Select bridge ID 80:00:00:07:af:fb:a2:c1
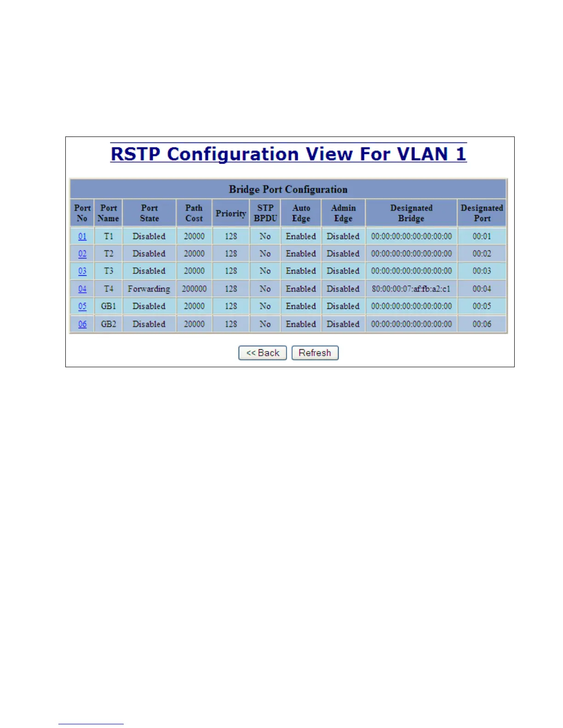This screenshot has width=563, height=728. click(x=411, y=289)
